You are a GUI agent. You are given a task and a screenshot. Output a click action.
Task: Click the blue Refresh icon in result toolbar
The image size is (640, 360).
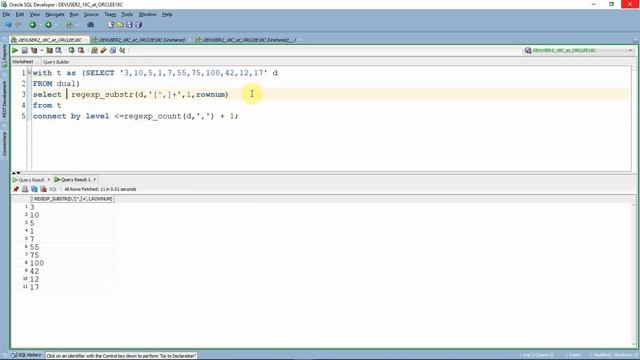point(34,189)
